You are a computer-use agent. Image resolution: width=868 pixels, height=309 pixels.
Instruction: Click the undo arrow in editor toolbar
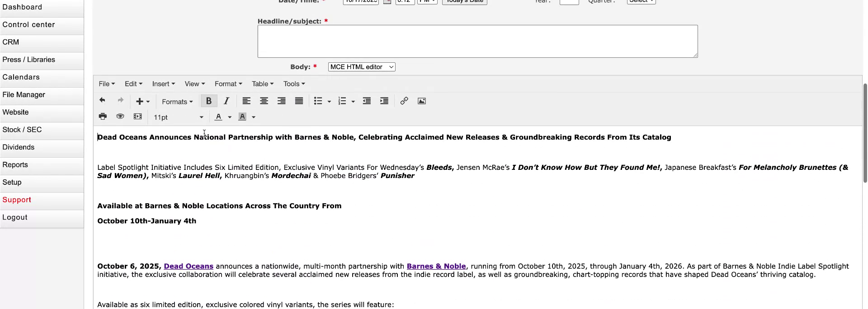click(x=102, y=101)
